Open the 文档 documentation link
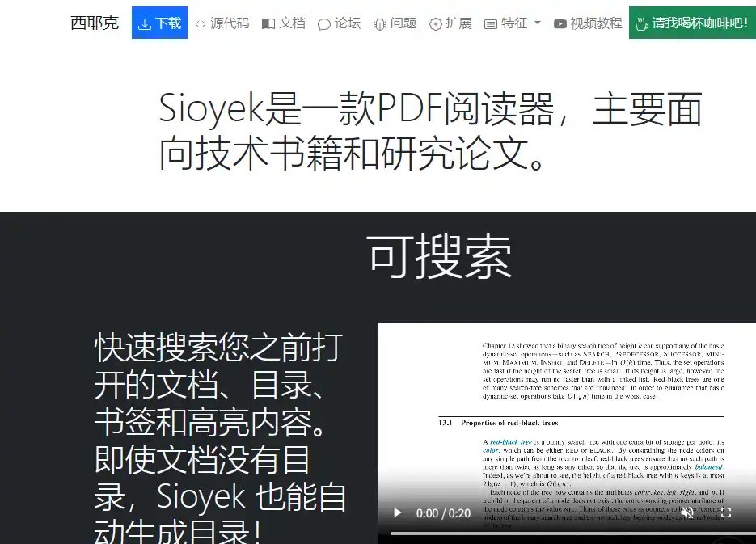The width and height of the screenshot is (756, 544). [x=284, y=23]
